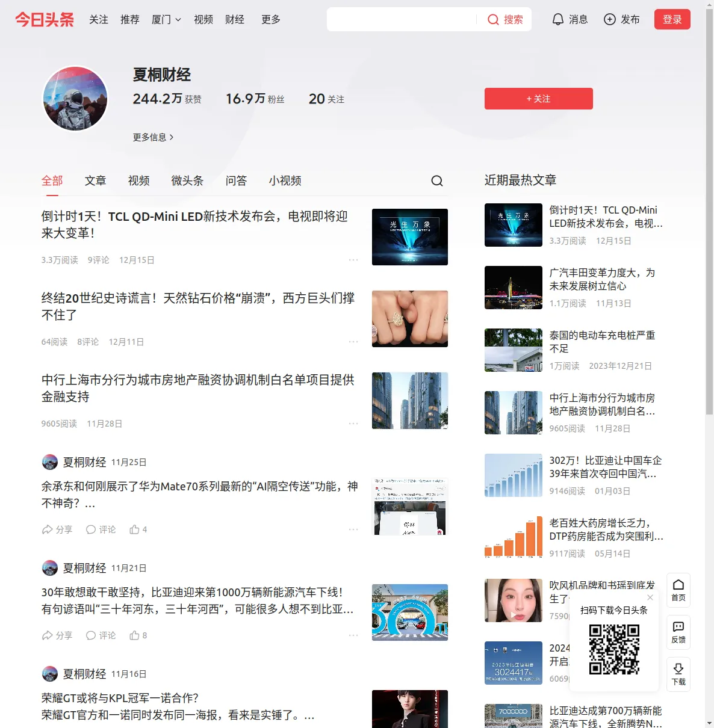Open hot article 302万 比亚迪让中国车企
The height and width of the screenshot is (728, 714).
(x=606, y=467)
